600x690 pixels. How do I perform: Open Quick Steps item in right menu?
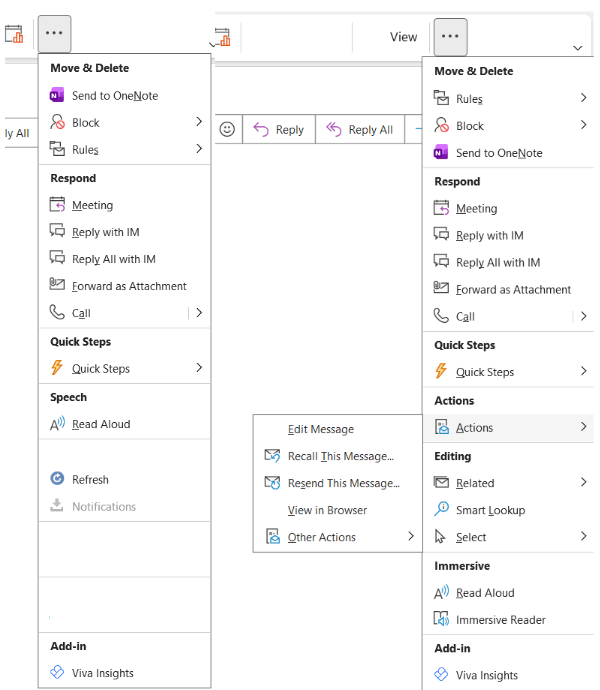[x=508, y=372]
